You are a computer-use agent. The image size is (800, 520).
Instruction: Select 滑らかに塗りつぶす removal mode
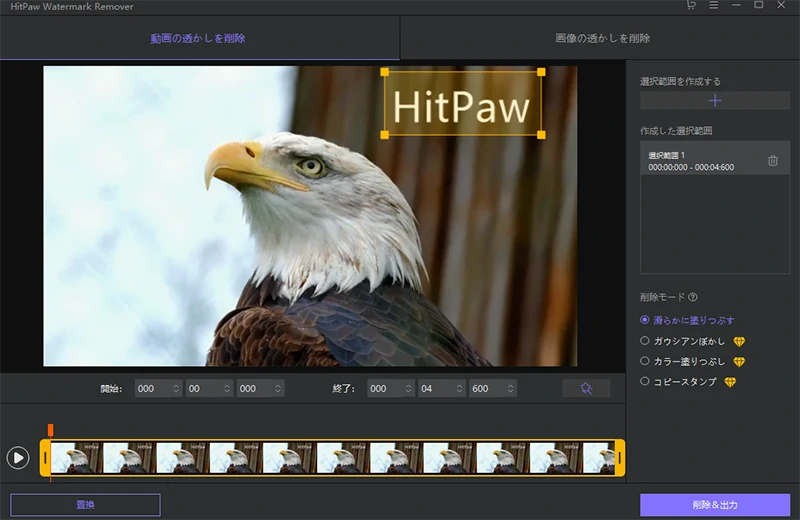(x=645, y=320)
